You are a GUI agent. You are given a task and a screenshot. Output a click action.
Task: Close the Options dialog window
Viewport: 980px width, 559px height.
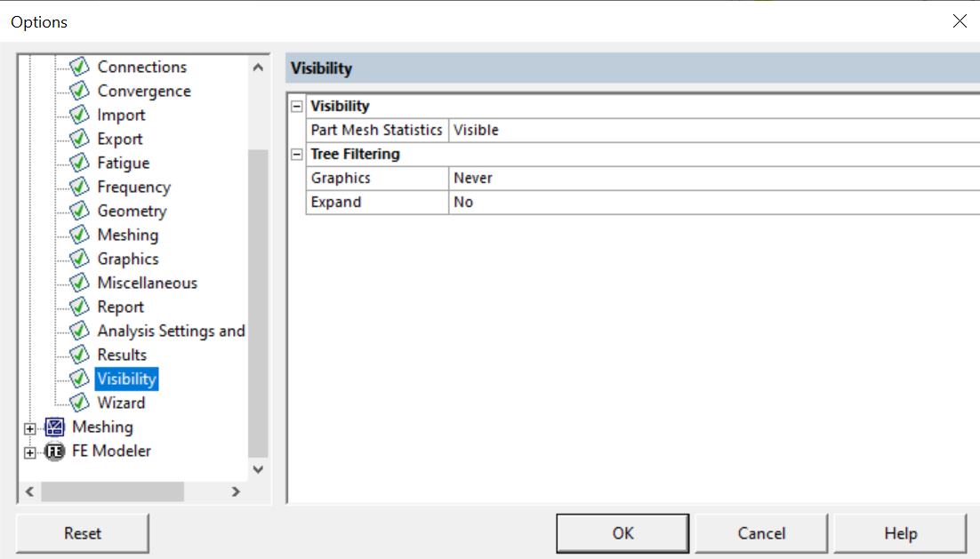tap(960, 21)
